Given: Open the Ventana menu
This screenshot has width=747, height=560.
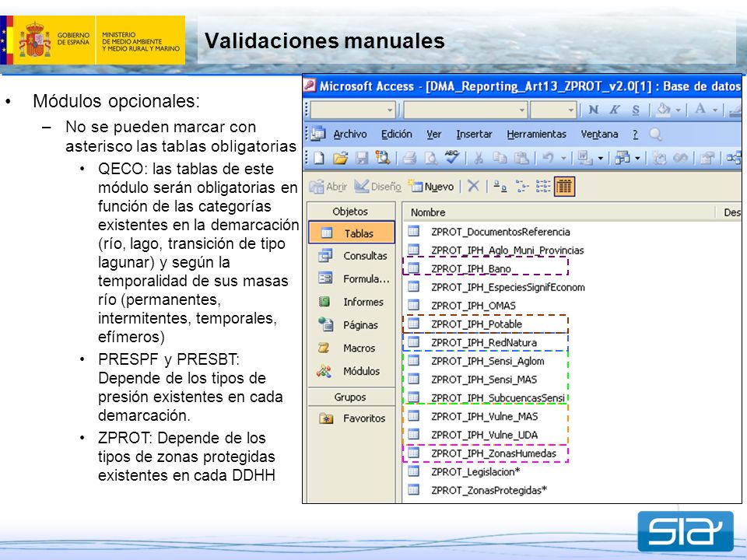Looking at the screenshot, I should point(599,135).
